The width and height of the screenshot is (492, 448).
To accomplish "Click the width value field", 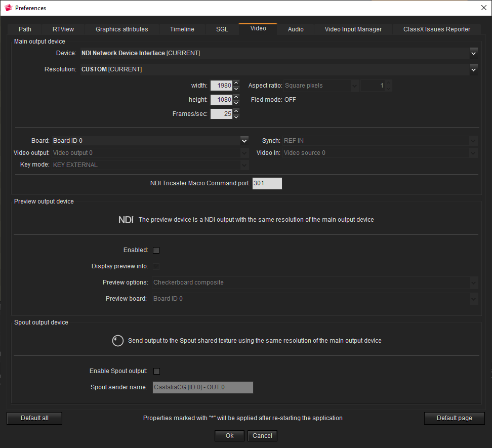I will [x=221, y=86].
